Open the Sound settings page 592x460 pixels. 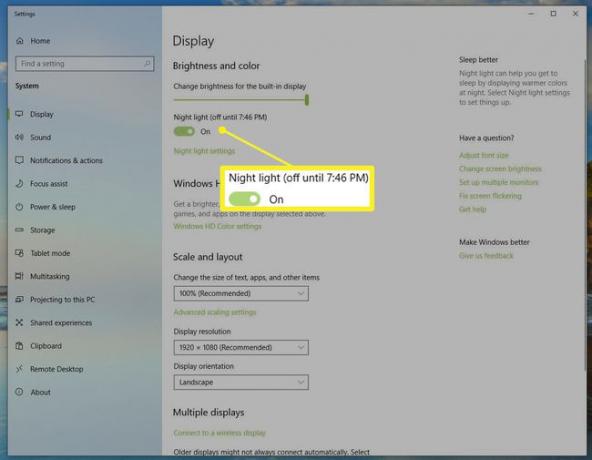(x=40, y=137)
